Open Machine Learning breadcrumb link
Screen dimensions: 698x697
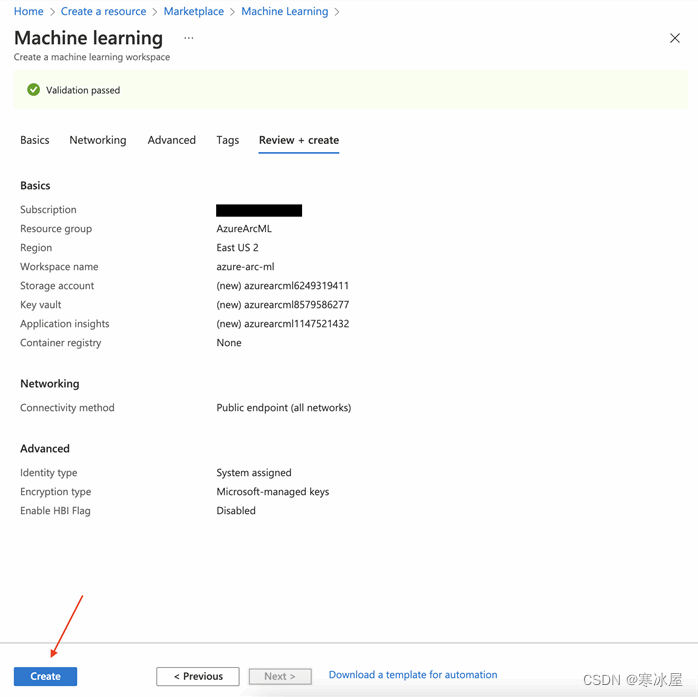(284, 11)
